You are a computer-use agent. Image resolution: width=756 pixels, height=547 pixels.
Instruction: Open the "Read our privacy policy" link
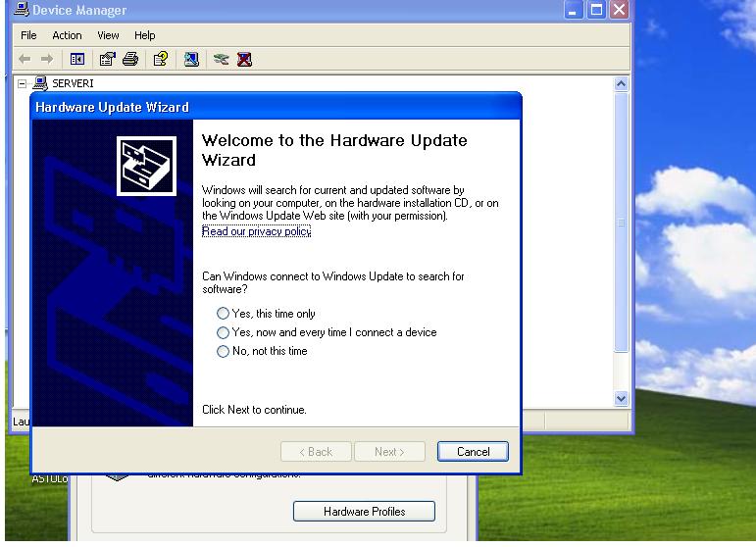coord(257,231)
